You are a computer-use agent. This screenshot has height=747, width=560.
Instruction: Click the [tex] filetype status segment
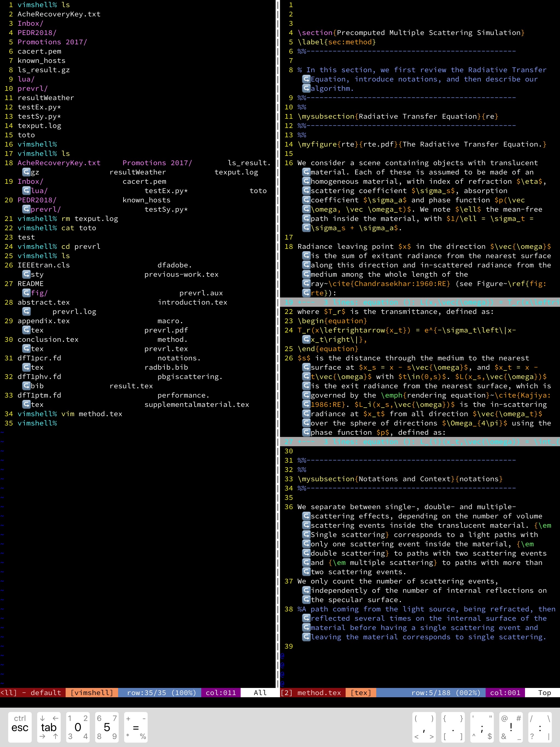361,693
